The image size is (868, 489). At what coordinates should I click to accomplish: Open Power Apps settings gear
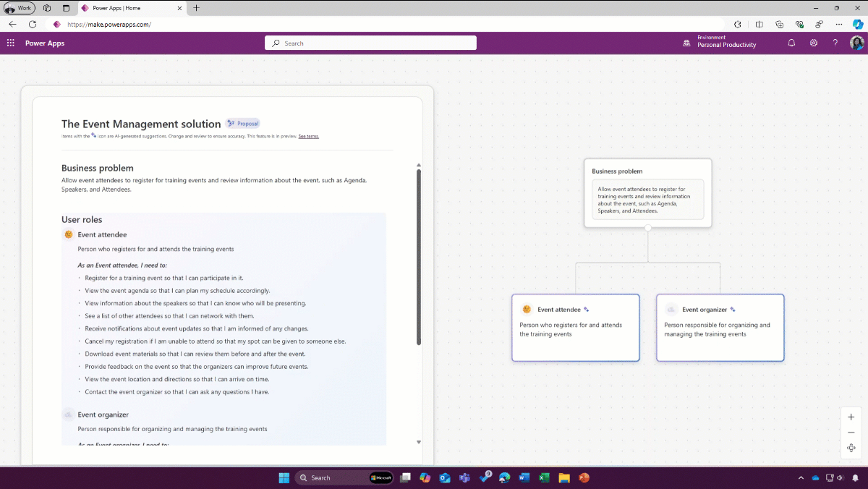[x=814, y=43]
